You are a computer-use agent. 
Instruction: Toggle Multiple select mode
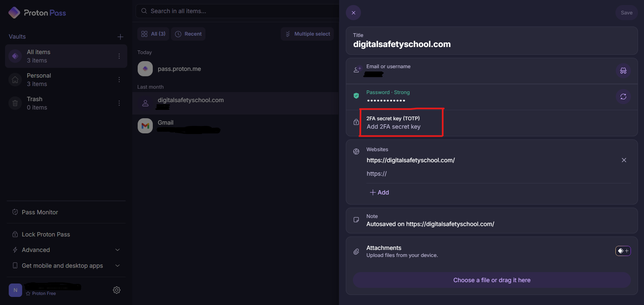(307, 34)
